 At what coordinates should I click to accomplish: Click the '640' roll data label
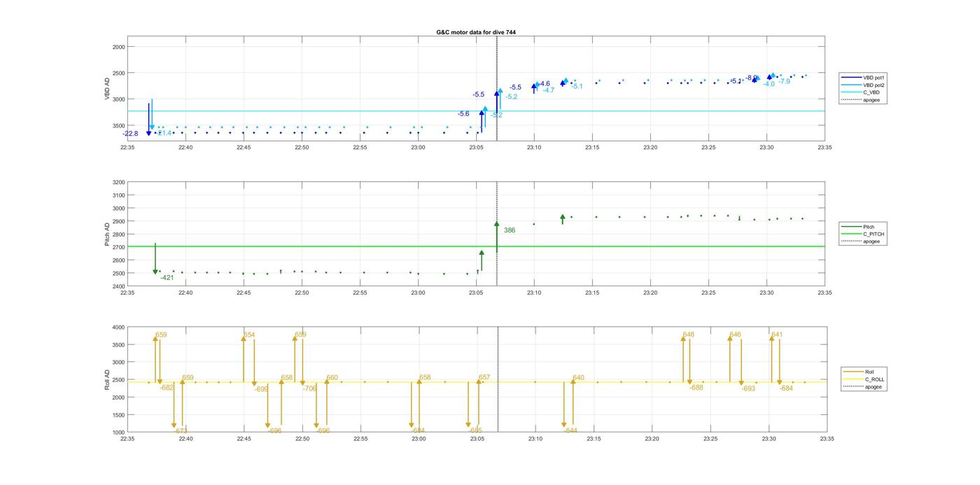click(x=578, y=378)
